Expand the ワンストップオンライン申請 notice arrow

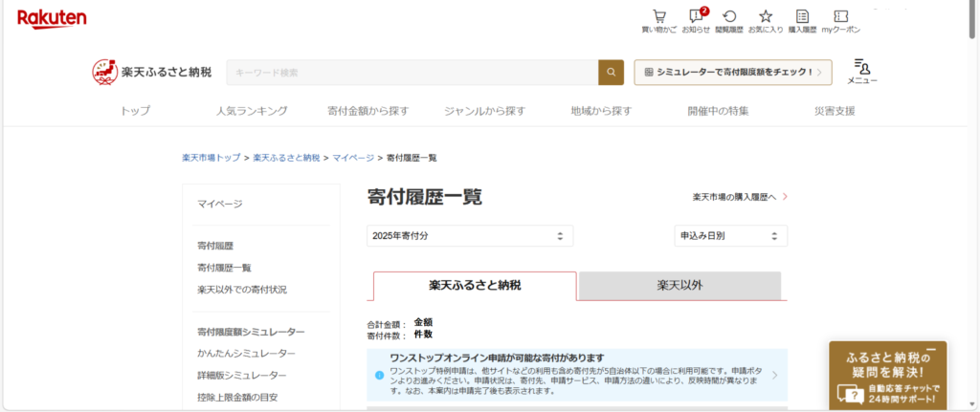point(774,375)
